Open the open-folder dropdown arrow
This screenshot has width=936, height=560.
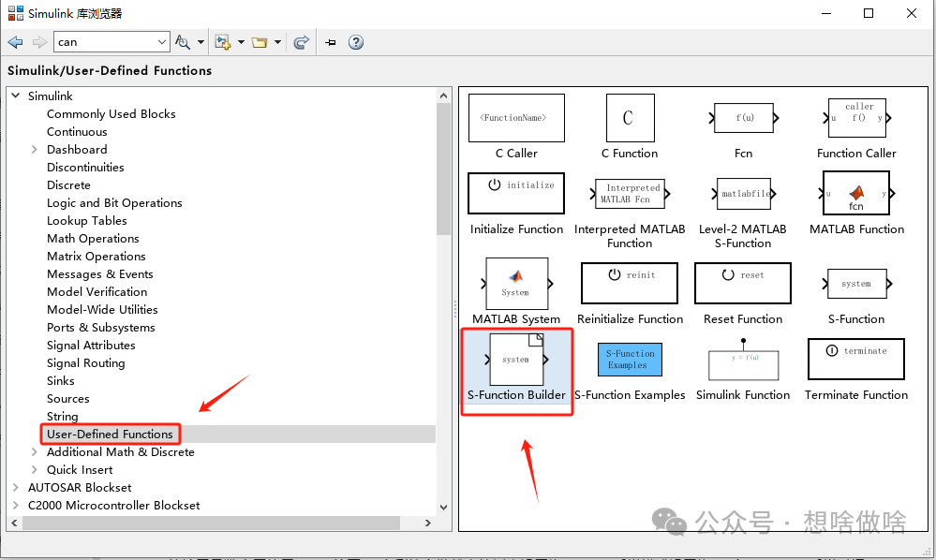pyautogui.click(x=277, y=42)
